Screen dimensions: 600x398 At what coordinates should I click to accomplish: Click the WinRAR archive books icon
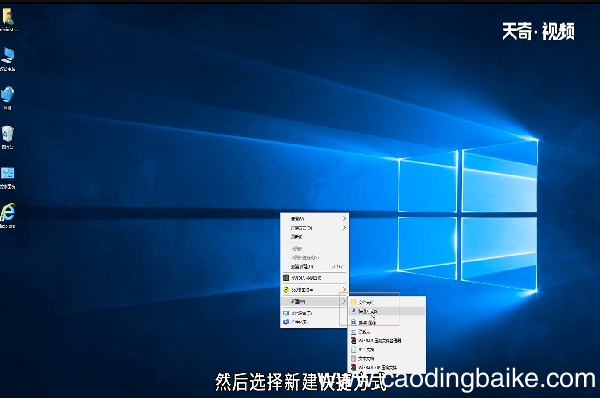(x=354, y=341)
